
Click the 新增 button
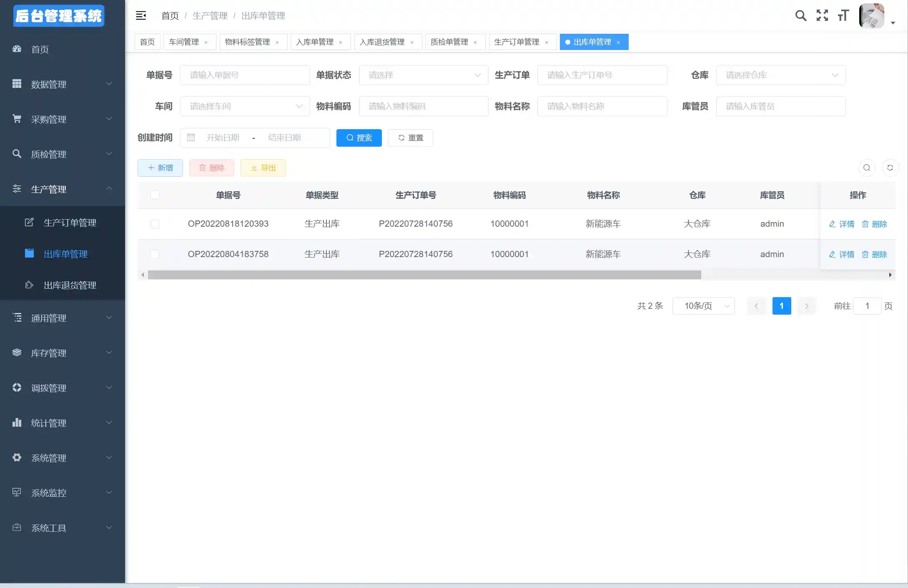tap(160, 168)
